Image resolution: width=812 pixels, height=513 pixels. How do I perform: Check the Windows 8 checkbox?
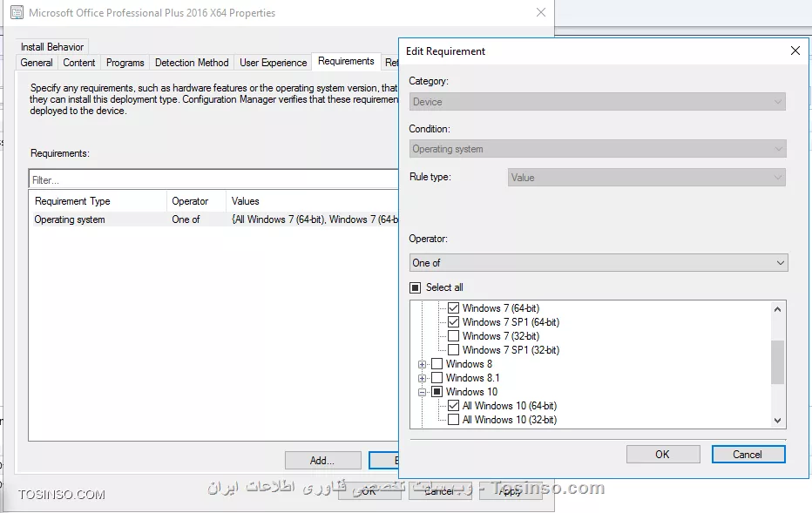[436, 364]
